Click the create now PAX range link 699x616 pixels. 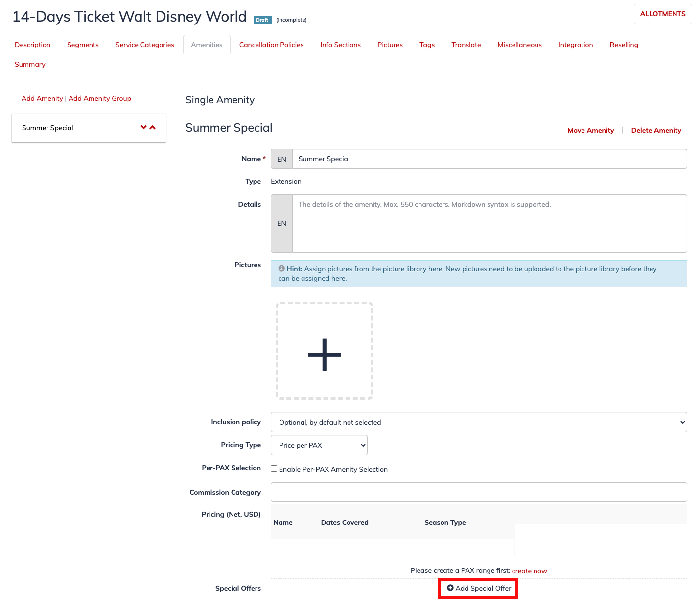(529, 571)
